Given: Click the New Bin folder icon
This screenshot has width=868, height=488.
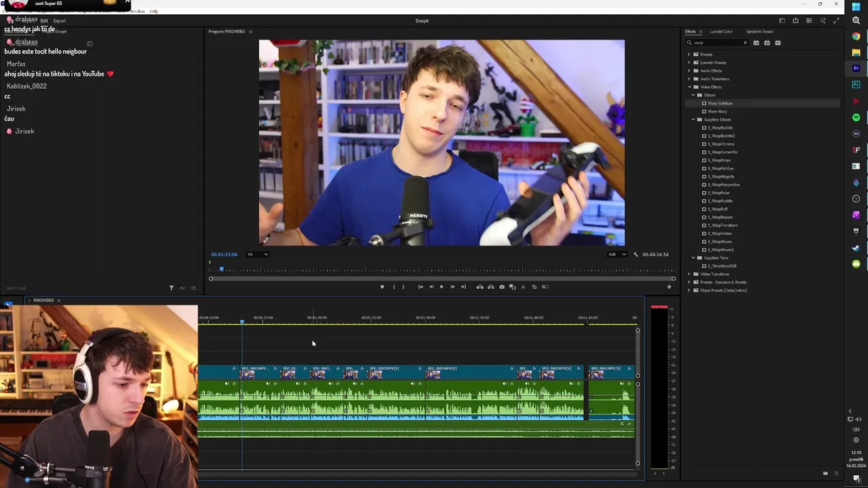Looking at the screenshot, I should point(825,473).
